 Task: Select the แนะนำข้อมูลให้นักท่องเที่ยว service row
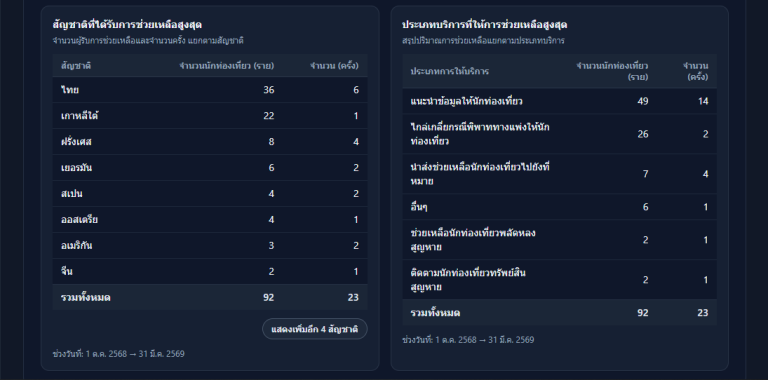click(x=559, y=101)
